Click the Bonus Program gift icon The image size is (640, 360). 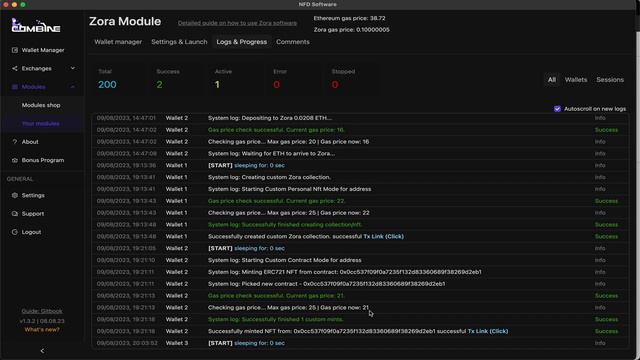(15, 160)
